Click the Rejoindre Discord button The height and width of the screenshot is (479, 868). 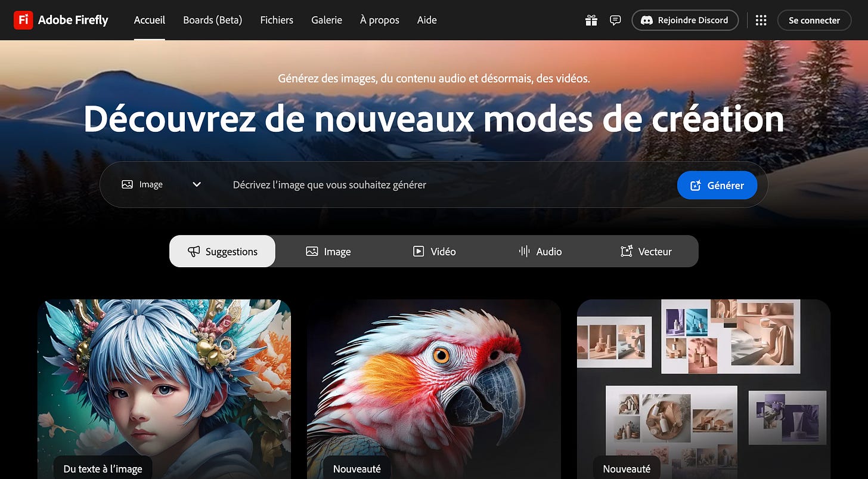click(685, 20)
